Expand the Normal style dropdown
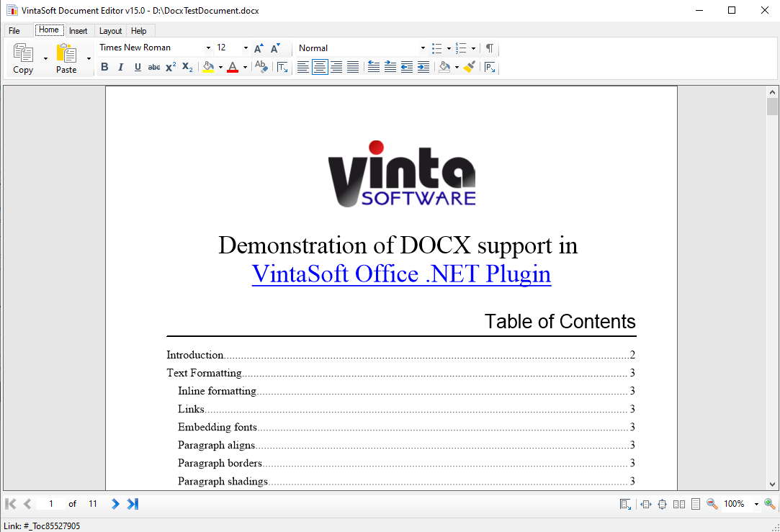The image size is (780, 532). tap(423, 48)
